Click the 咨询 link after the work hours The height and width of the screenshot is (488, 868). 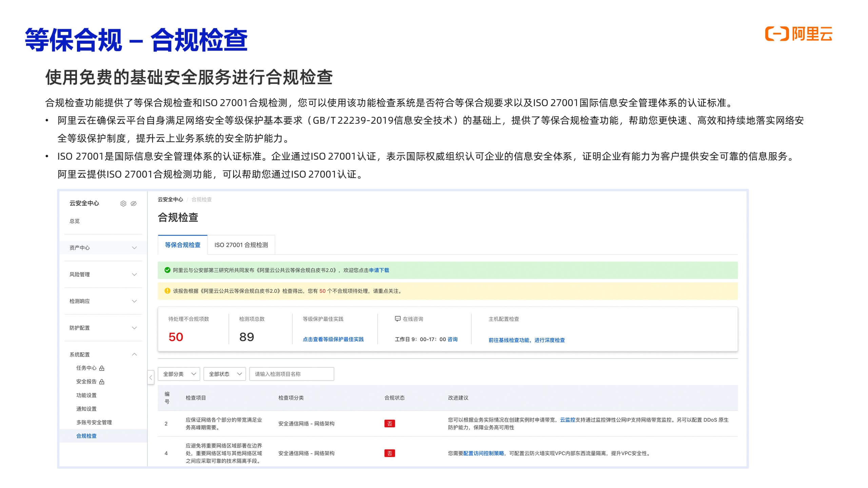(x=452, y=339)
